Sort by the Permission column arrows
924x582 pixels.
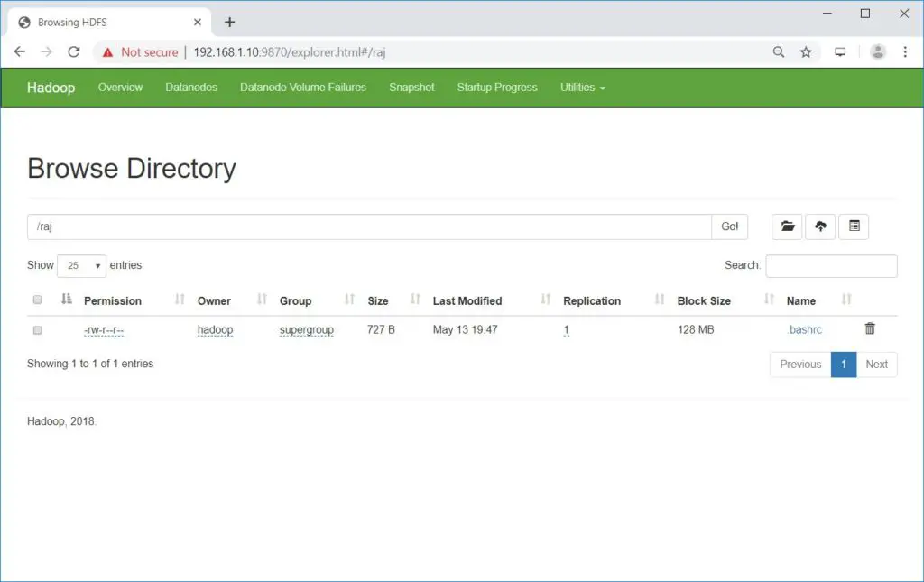(x=180, y=300)
